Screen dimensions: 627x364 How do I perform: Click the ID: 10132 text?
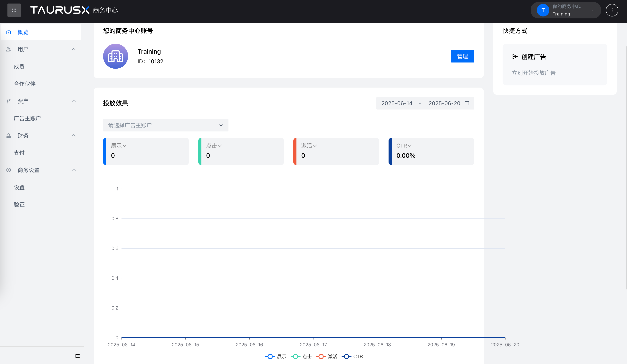[150, 62]
